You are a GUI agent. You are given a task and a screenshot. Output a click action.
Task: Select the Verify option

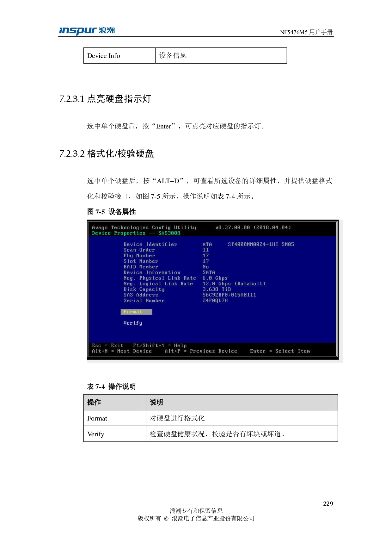tap(133, 323)
